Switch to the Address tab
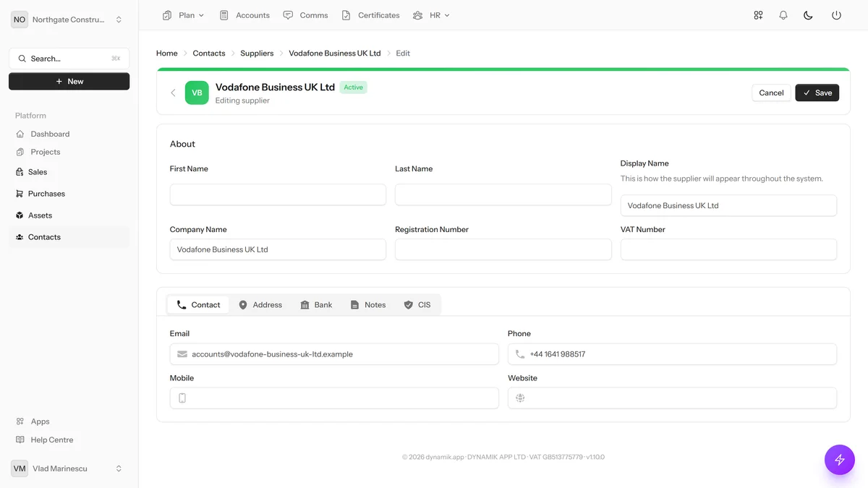The width and height of the screenshot is (868, 488). pyautogui.click(x=260, y=305)
